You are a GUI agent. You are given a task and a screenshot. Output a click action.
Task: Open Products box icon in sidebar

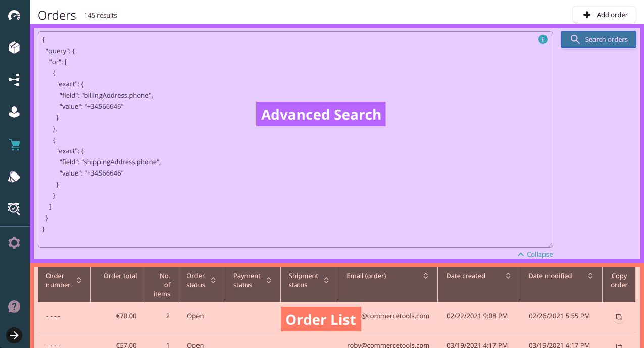point(14,48)
